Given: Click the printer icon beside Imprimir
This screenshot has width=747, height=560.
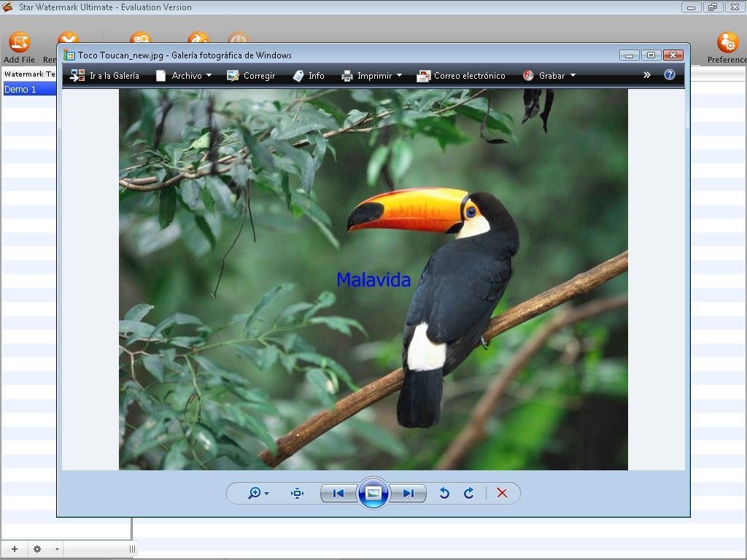Looking at the screenshot, I should coord(347,76).
